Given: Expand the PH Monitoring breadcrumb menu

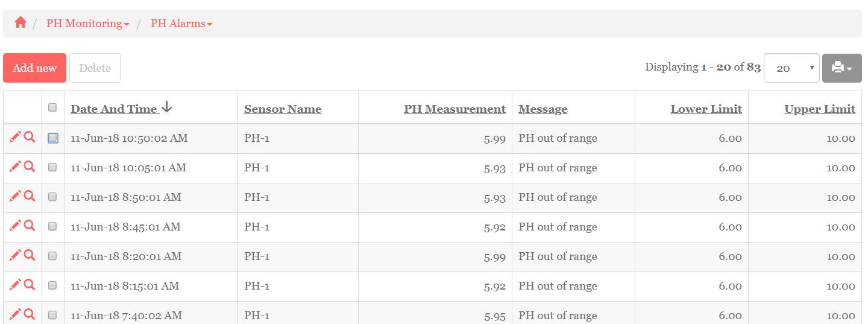Looking at the screenshot, I should pyautogui.click(x=87, y=24).
